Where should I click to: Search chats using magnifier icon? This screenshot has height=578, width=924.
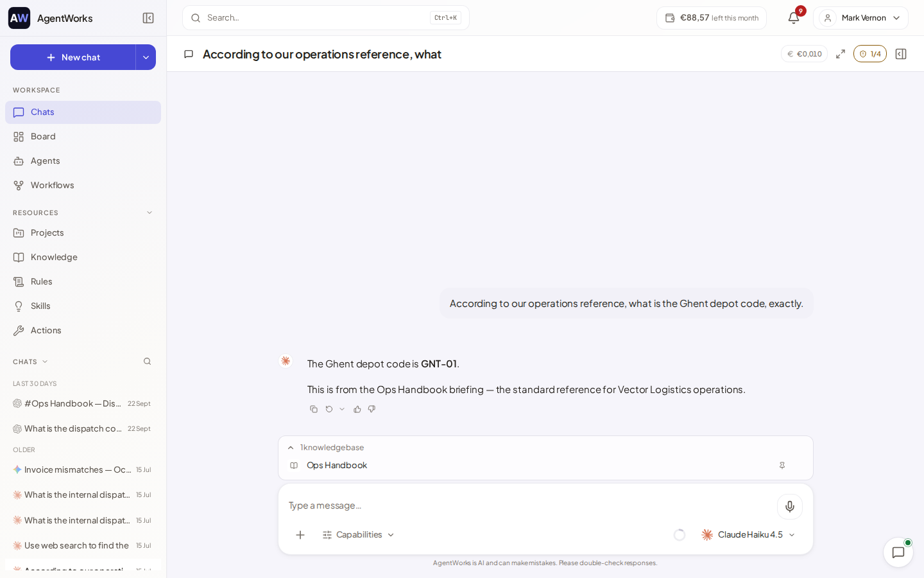pos(148,362)
